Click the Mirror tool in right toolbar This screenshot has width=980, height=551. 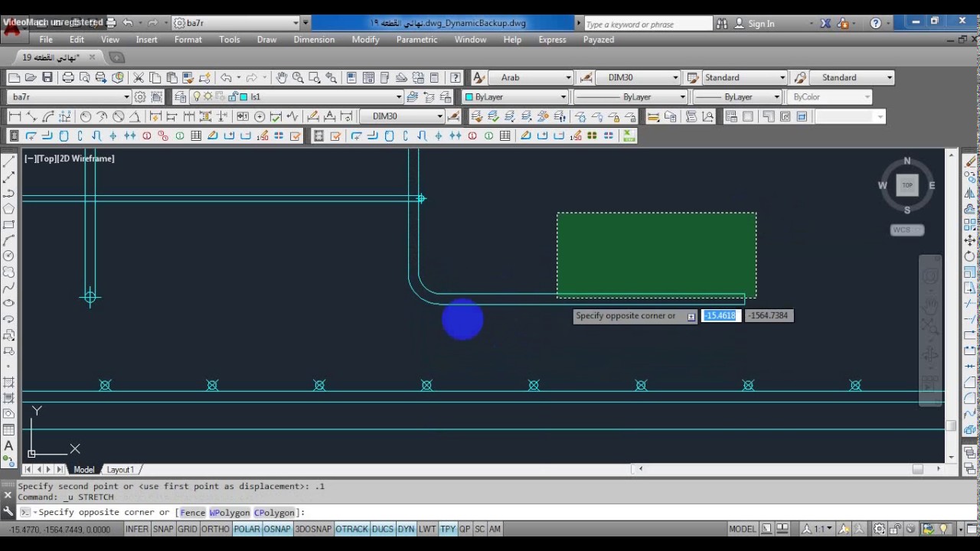[970, 193]
